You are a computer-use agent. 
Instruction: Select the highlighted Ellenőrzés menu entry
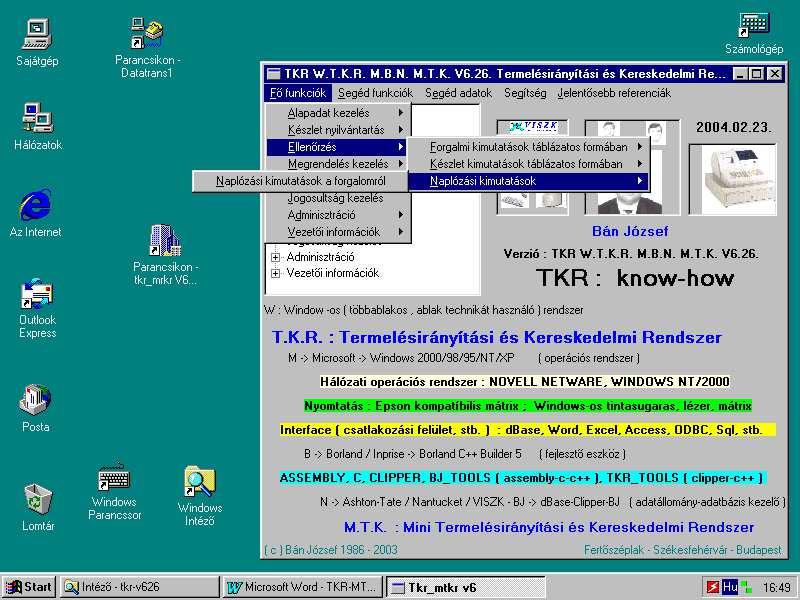click(x=337, y=147)
